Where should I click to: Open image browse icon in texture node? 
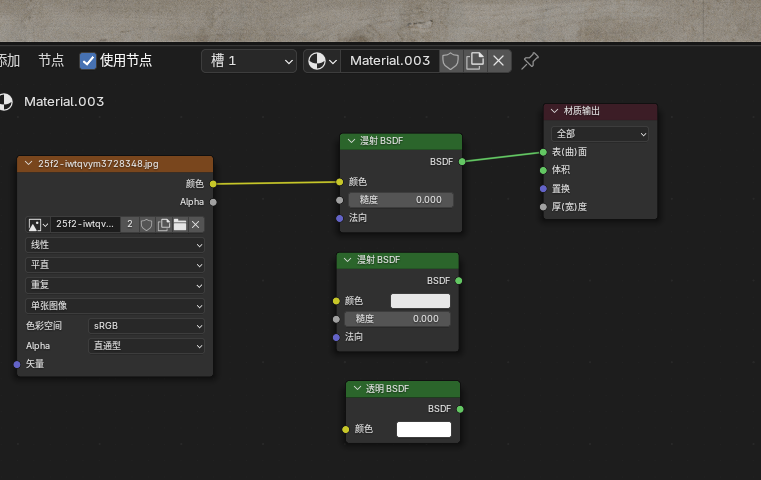(38, 225)
